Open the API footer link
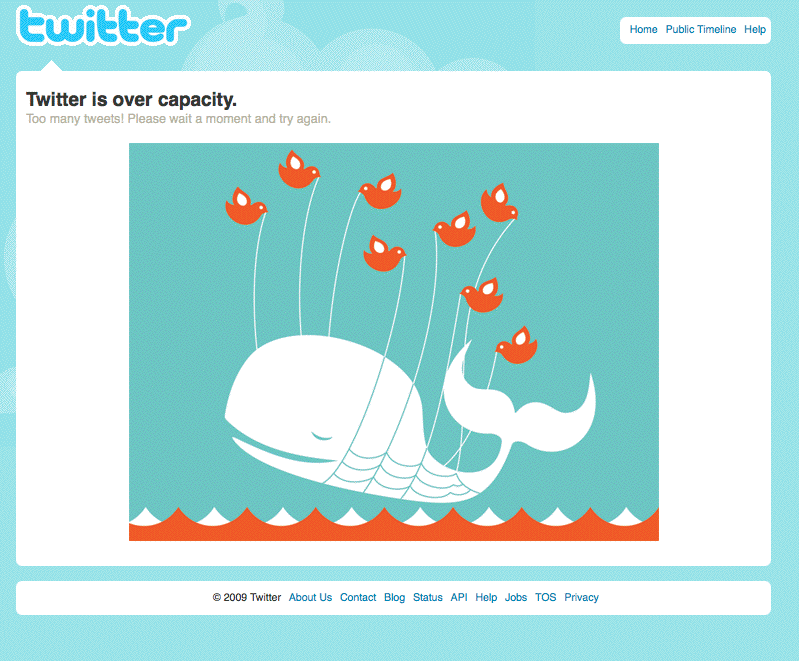Screen dimensions: 799x661 coord(459,597)
